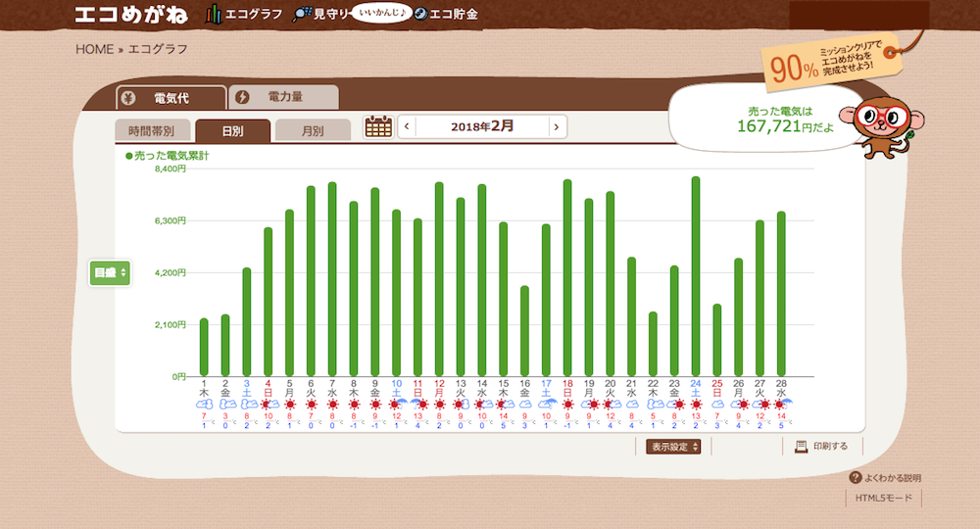Click the 2018年2月 date field
This screenshot has width=980, height=529.
click(482, 126)
